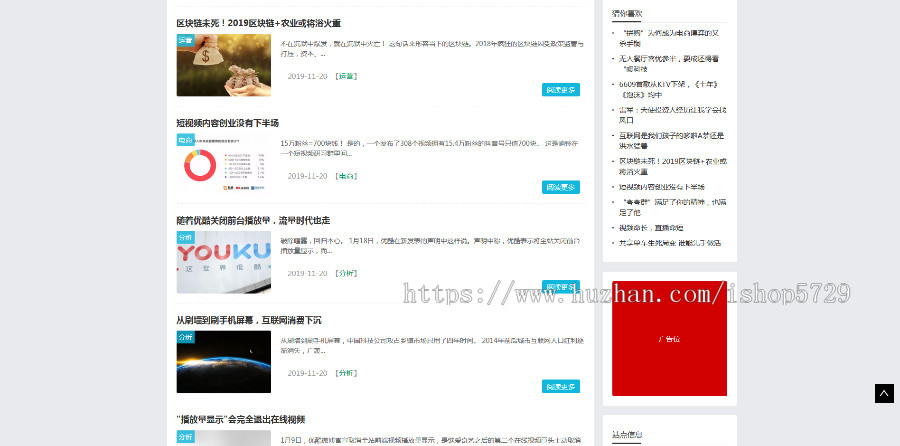Open [分析] link in 从刷墙到刷手机屏幕 article
This screenshot has width=900, height=446.
346,373
